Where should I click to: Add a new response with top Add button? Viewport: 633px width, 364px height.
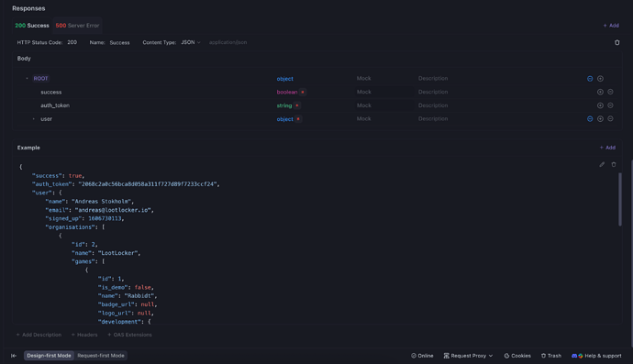tap(611, 26)
